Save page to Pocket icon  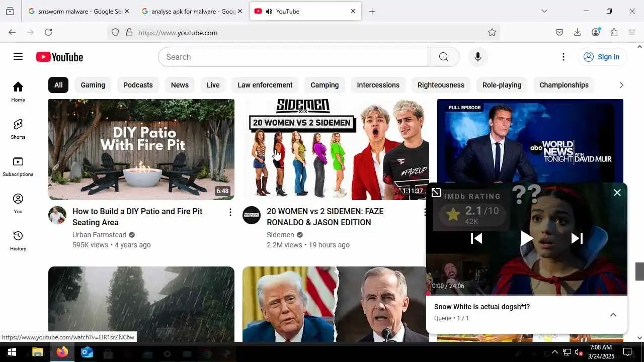pos(559,32)
